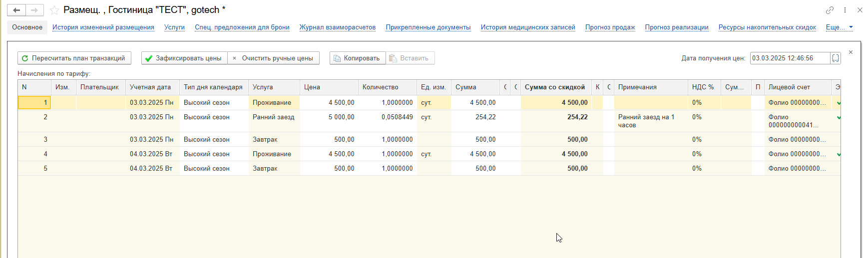Screen dimensions: 868x258
Task: Click Зафиксировать цены button
Action: tap(184, 58)
